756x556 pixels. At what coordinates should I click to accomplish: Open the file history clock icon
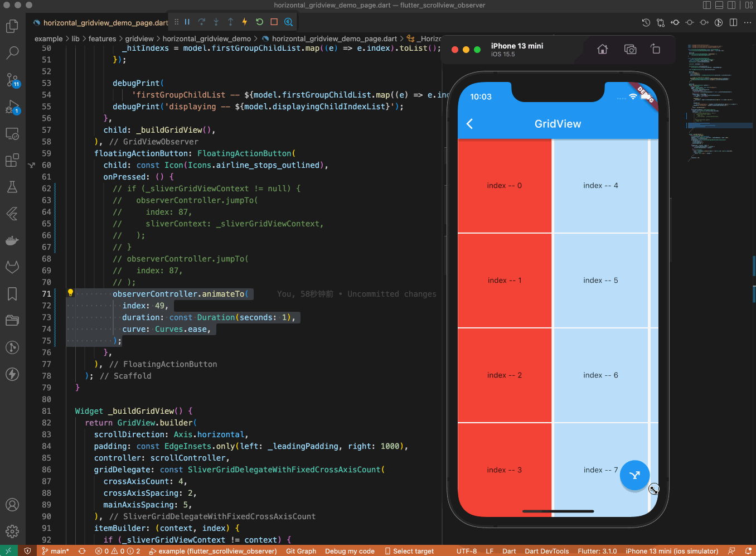pos(646,22)
